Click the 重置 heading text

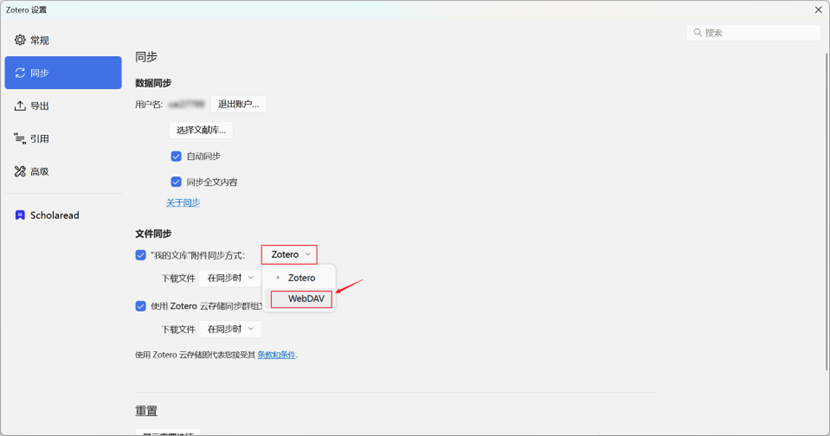tap(146, 411)
